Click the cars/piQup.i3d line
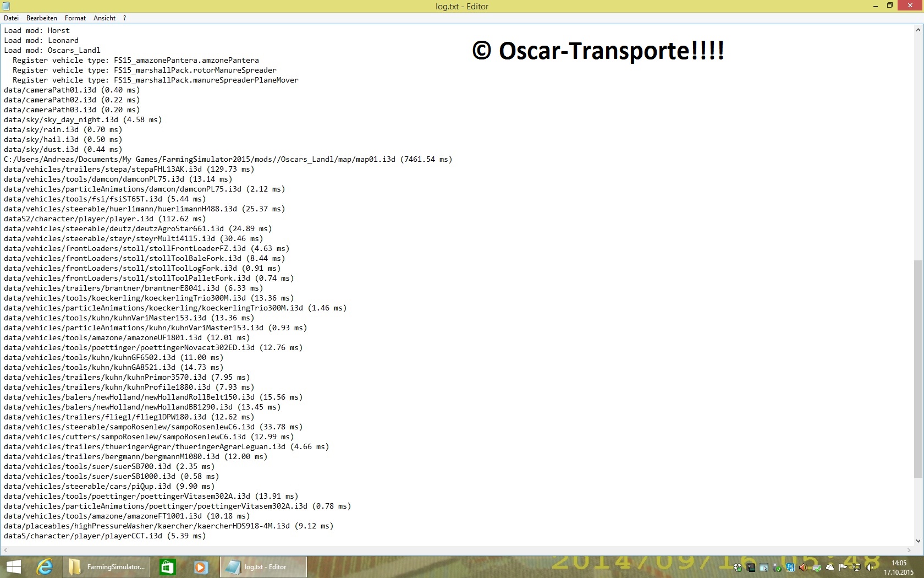Viewport: 924px width, 578px height. point(109,487)
